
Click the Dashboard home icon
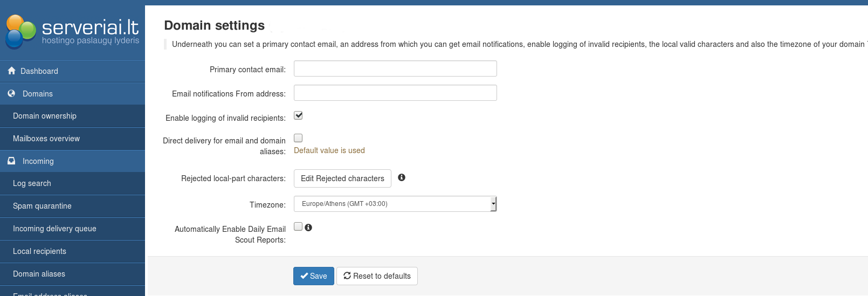(x=11, y=71)
